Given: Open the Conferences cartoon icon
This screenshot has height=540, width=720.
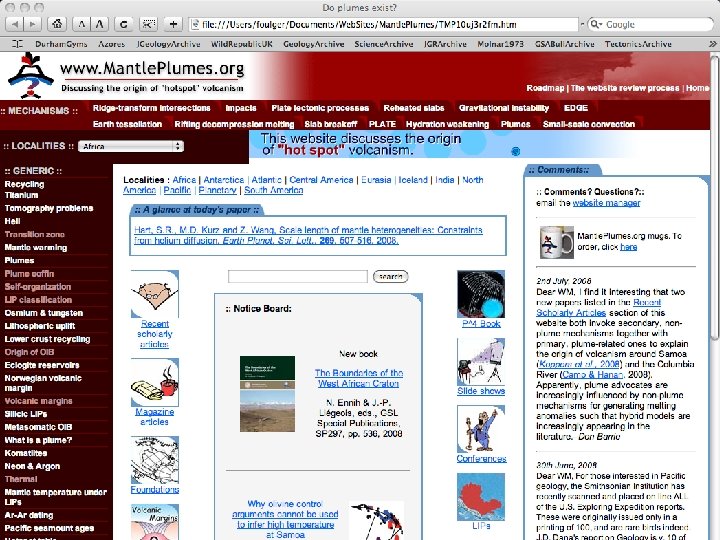Looking at the screenshot, I should [481, 429].
